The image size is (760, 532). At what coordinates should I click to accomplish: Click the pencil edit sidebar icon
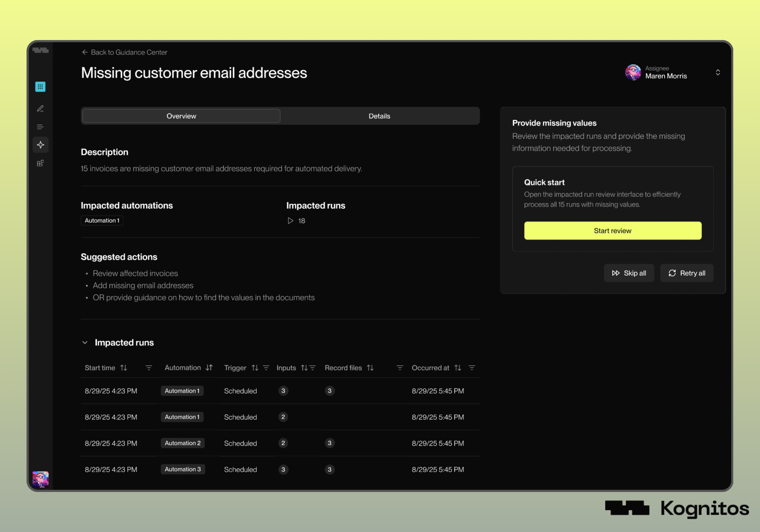click(40, 109)
